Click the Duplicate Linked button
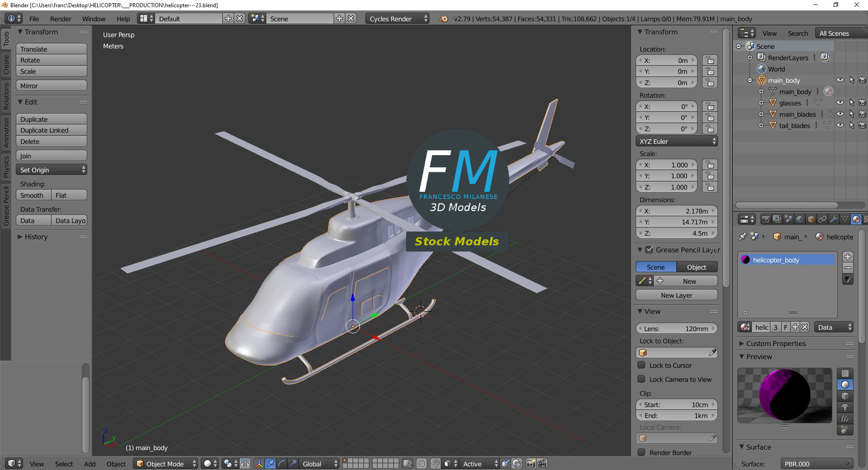868x470 pixels. click(52, 130)
